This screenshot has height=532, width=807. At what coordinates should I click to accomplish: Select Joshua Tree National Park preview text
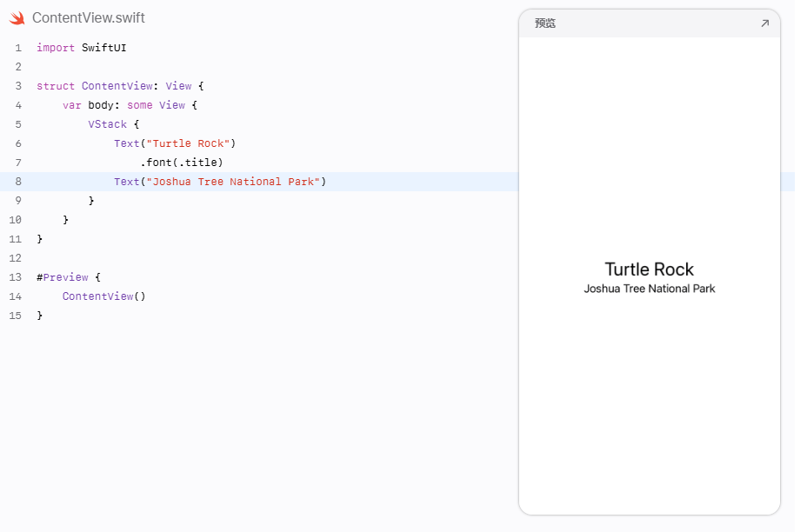[649, 289]
